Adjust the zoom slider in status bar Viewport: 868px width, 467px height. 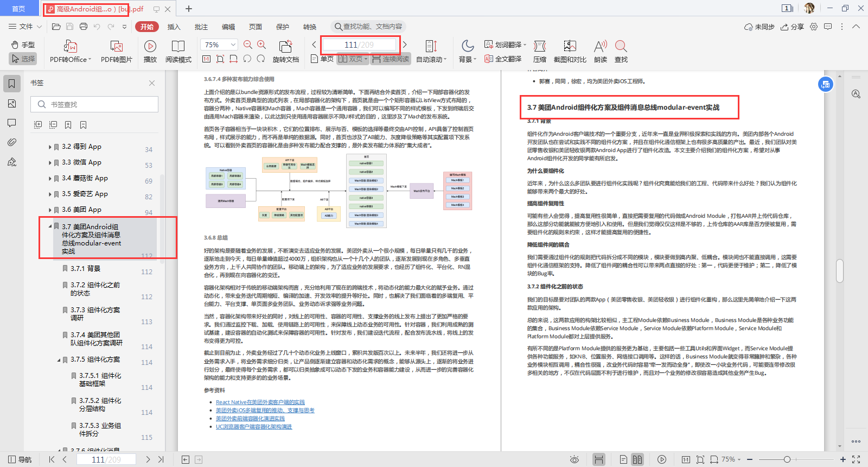click(787, 459)
